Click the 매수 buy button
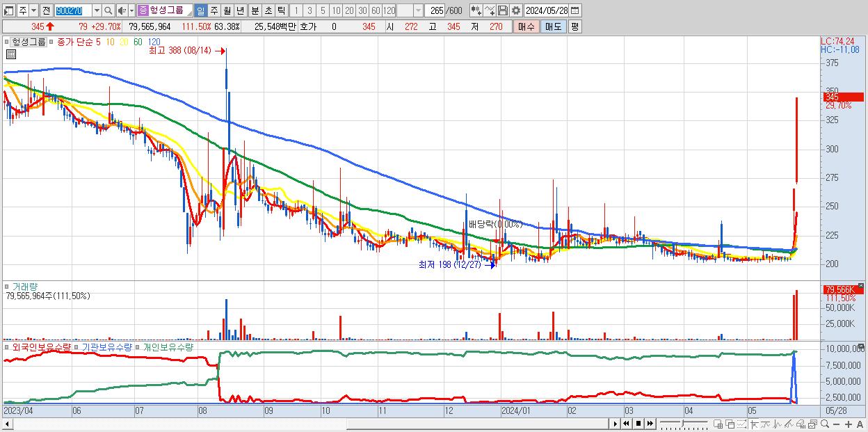 pyautogui.click(x=527, y=26)
